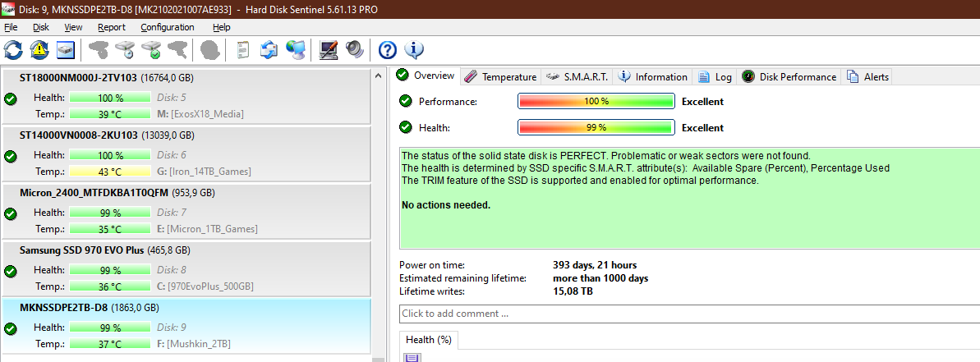980x362 pixels.
Task: Select the Samsung SSD 970 EVO Plus entry
Action: tap(186, 269)
